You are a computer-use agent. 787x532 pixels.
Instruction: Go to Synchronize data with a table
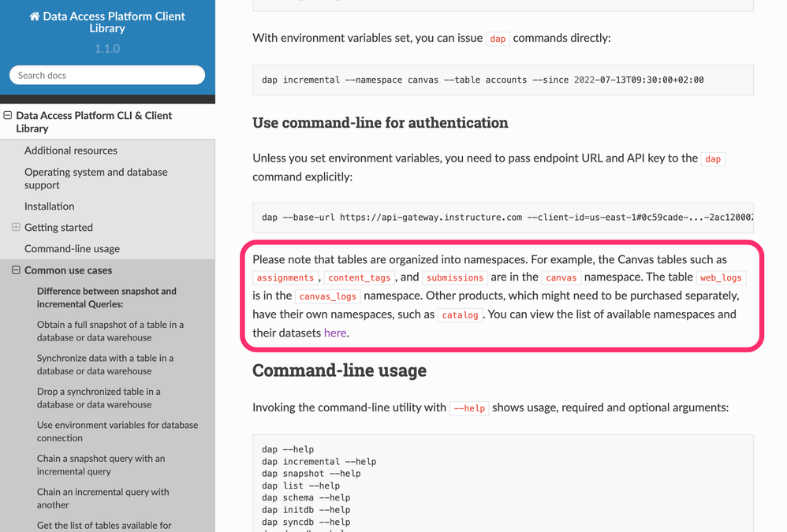[x=105, y=364]
